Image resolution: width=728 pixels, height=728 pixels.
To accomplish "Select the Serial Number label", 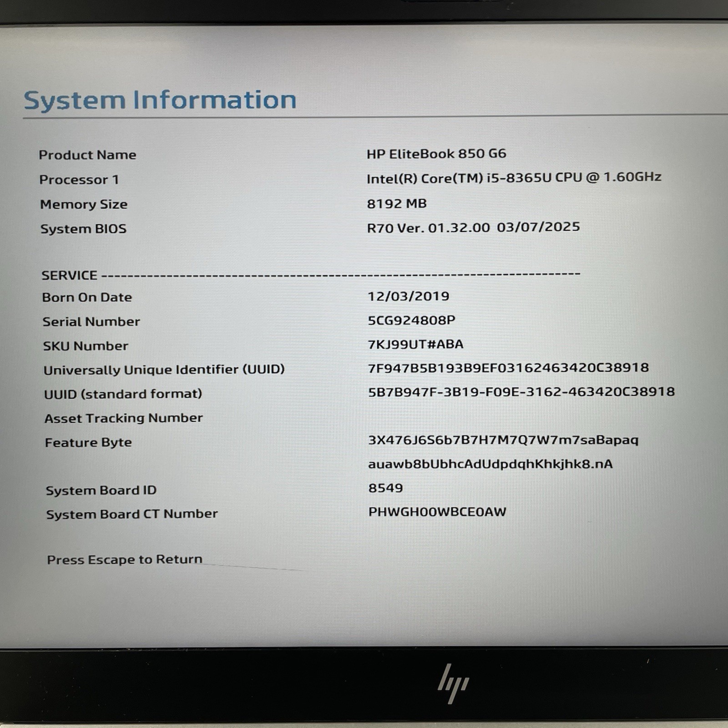I will 91,322.
